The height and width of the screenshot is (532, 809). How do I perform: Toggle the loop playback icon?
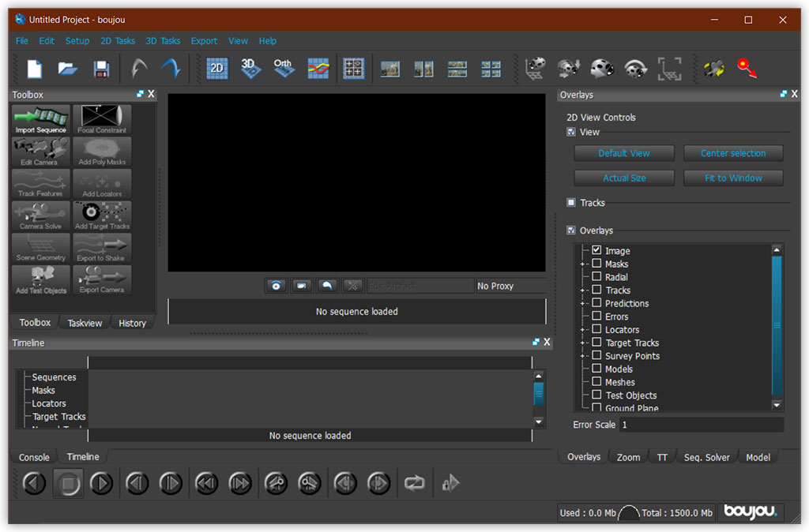click(414, 483)
